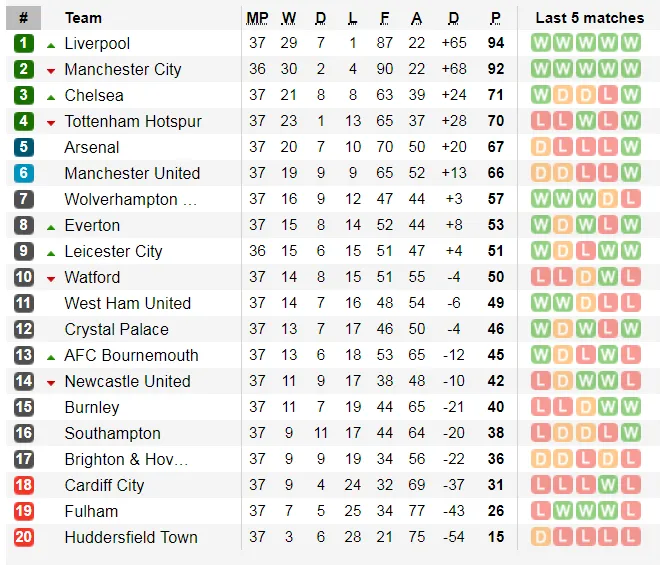Image resolution: width=660 pixels, height=565 pixels.
Task: Sort table by MP matches played header
Action: 257,18
